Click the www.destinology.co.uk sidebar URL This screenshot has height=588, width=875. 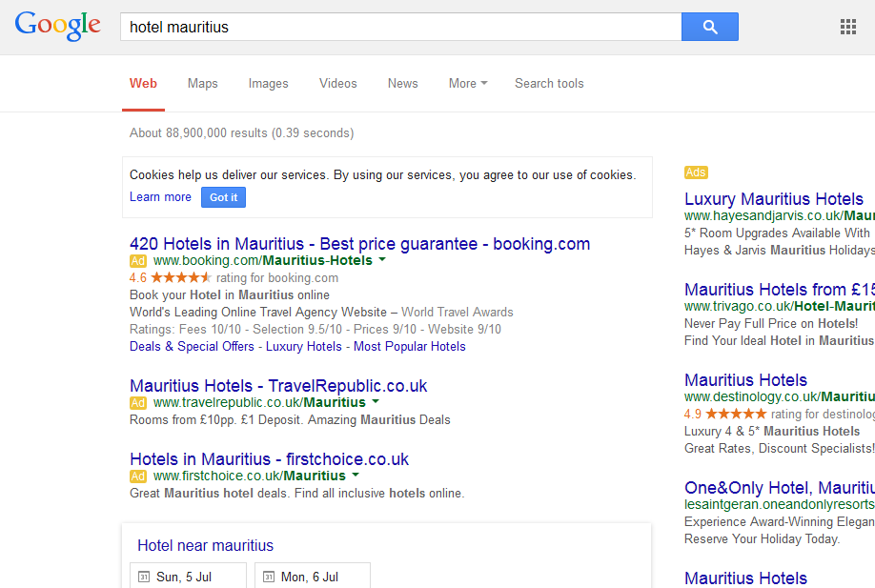pos(780,396)
